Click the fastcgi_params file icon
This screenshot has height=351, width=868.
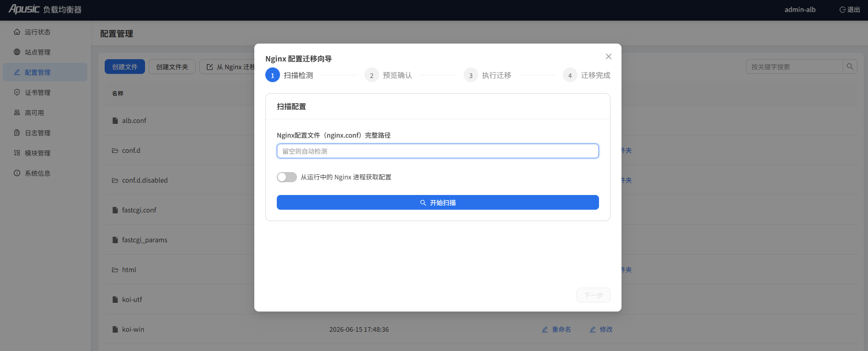[115, 240]
